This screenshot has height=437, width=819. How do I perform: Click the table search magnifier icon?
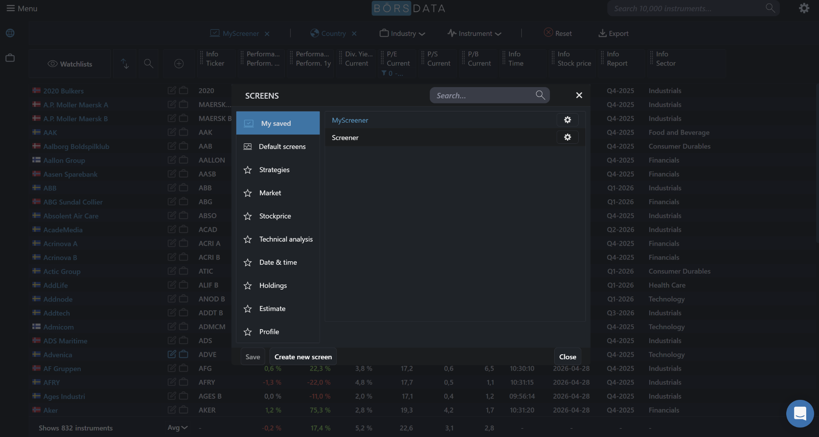[148, 64]
